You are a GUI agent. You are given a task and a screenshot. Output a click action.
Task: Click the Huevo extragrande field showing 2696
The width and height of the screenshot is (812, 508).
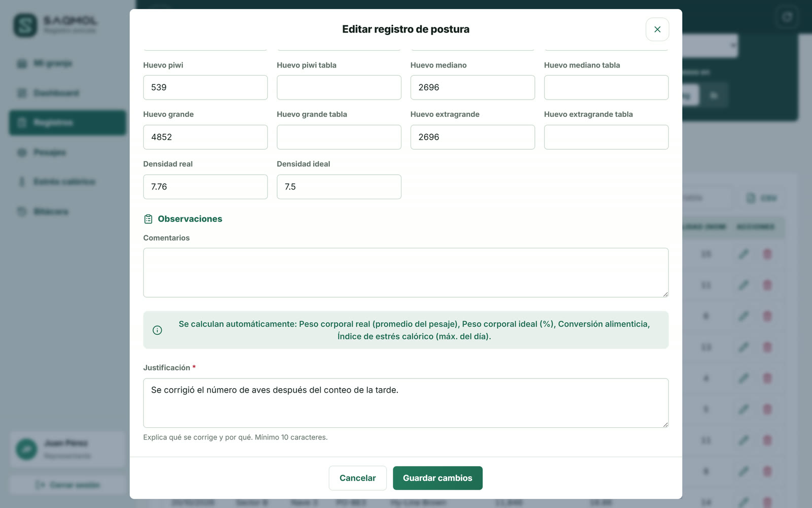coord(472,137)
